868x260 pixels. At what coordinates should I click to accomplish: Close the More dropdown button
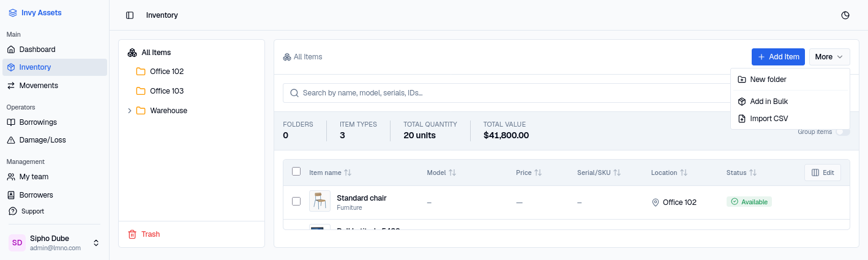829,57
